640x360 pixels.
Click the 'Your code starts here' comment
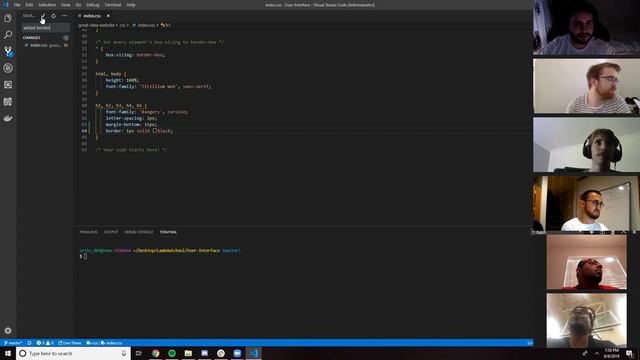coord(131,150)
